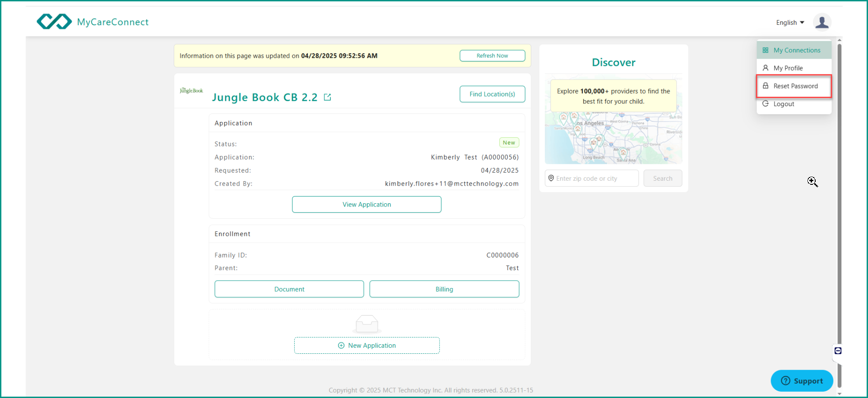Click the created-by email address
This screenshot has height=398, width=868.
(452, 183)
